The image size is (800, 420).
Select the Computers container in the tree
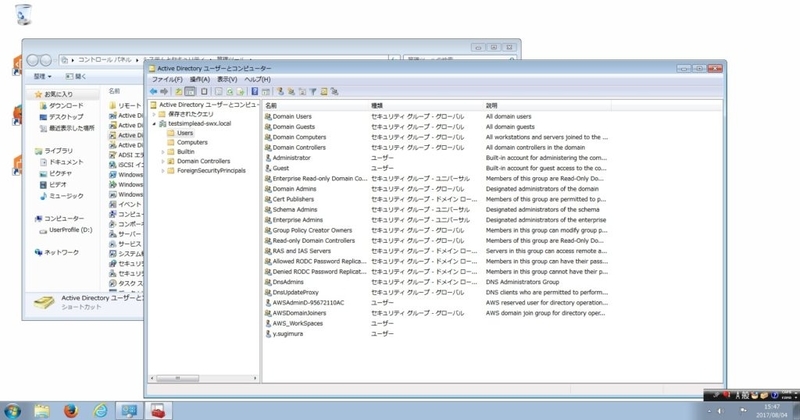coord(187,142)
